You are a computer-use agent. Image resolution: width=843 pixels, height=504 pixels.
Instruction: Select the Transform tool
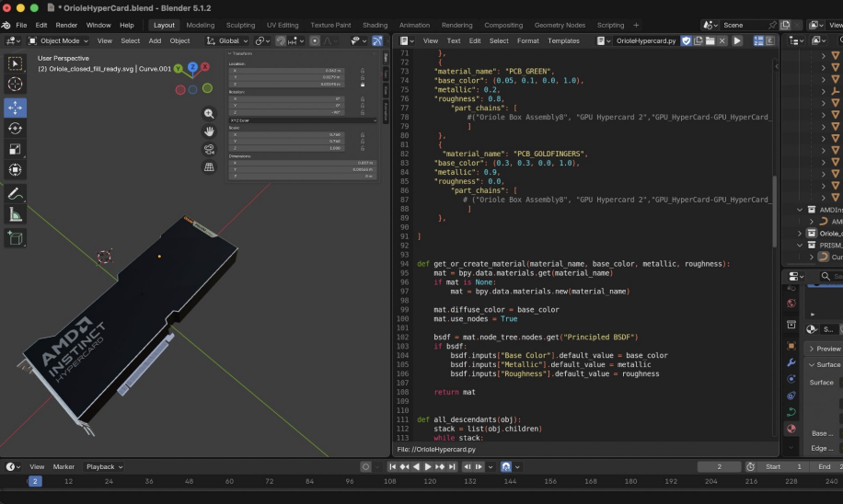click(x=15, y=170)
